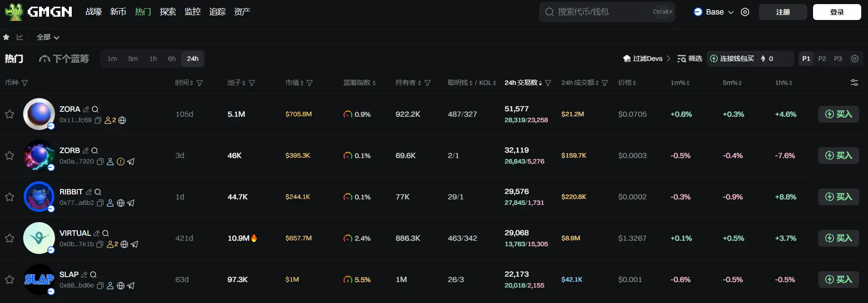
Task: Select the 1m timeframe
Action: (112, 59)
